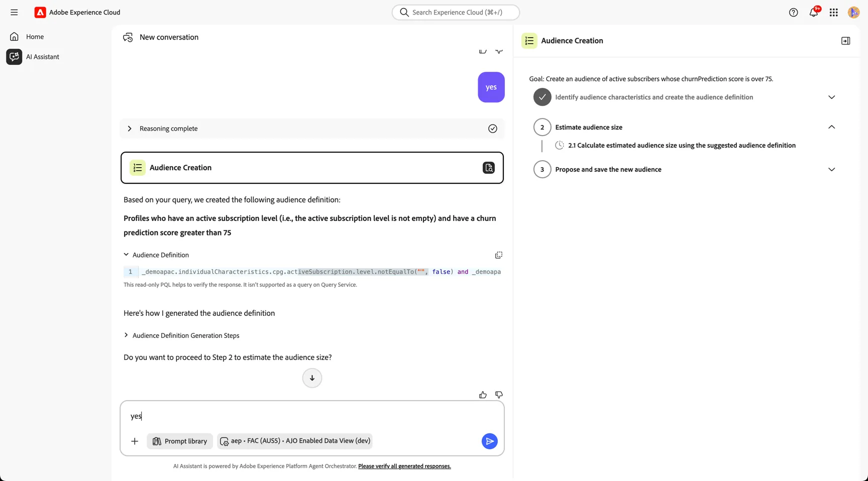Open the hamburger navigation menu
Viewport: 868px width, 481px height.
pos(14,13)
